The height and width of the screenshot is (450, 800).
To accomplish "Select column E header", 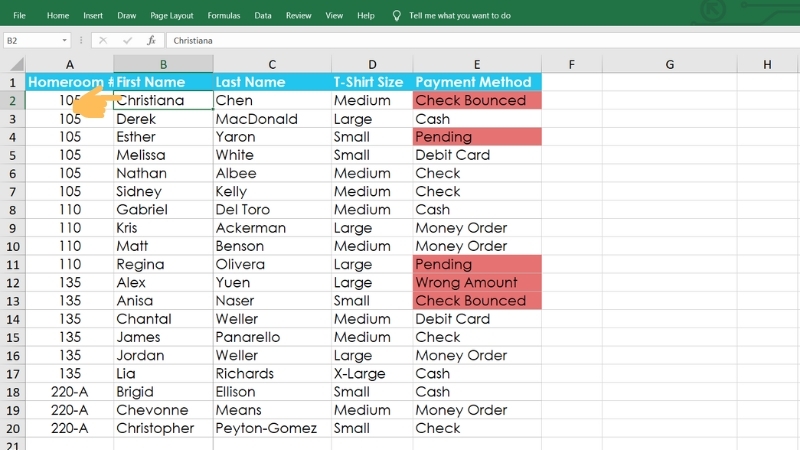I will click(x=477, y=64).
